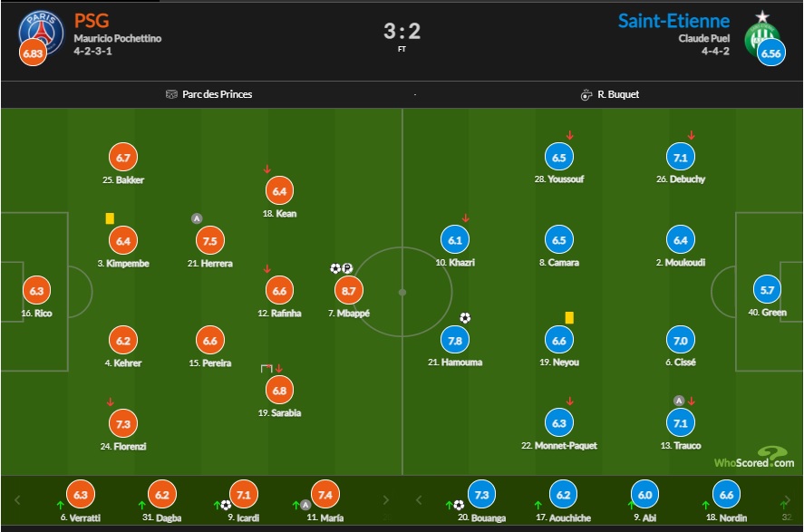The width and height of the screenshot is (804, 532).
Task: Select goalkeeper Green's 5.7 rating circle
Action: click(767, 290)
